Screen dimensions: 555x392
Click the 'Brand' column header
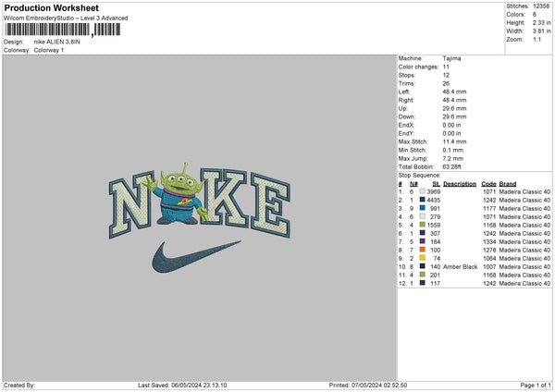(508, 184)
